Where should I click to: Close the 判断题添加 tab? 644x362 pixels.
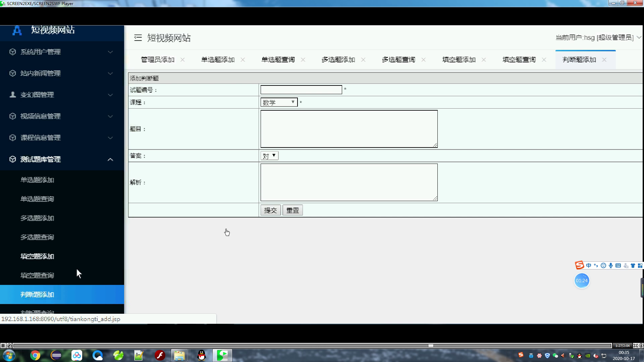604,60
